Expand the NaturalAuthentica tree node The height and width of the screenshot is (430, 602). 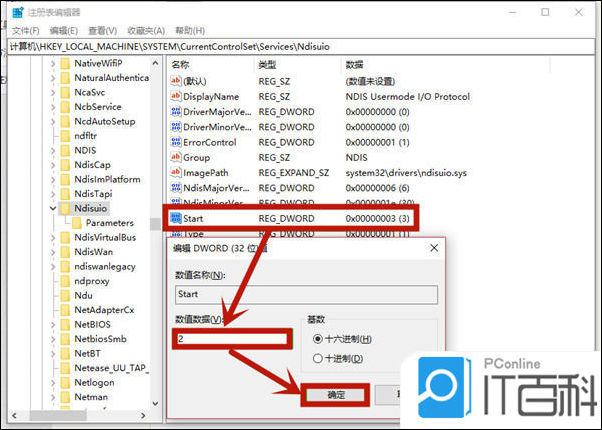pos(53,78)
